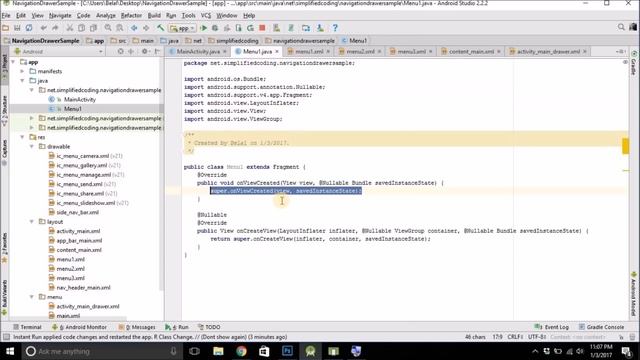Close the Menu1.java editor tab

pyautogui.click(x=277, y=51)
